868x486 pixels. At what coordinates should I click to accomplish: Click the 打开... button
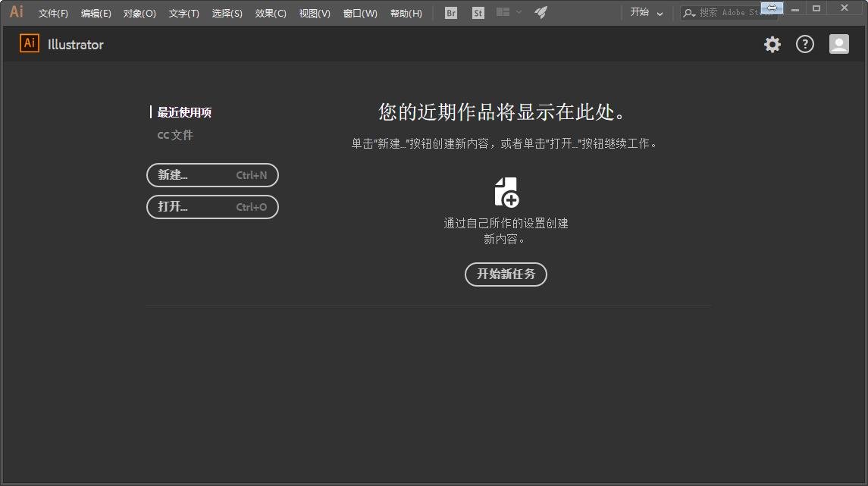(212, 207)
